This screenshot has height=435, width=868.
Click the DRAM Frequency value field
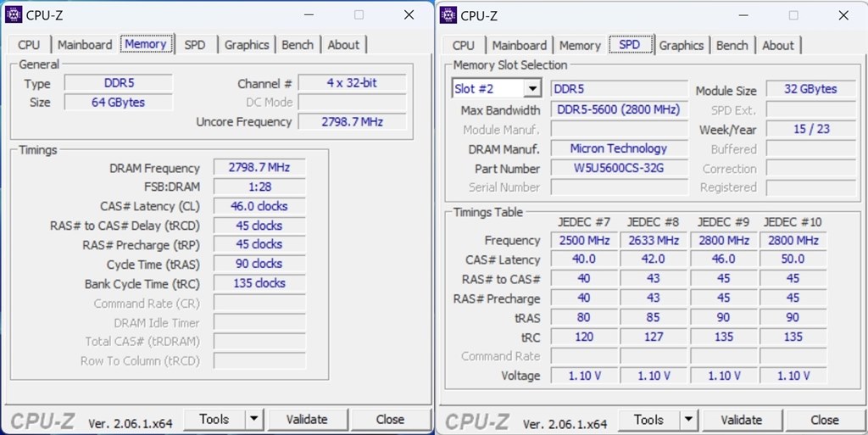pos(259,168)
